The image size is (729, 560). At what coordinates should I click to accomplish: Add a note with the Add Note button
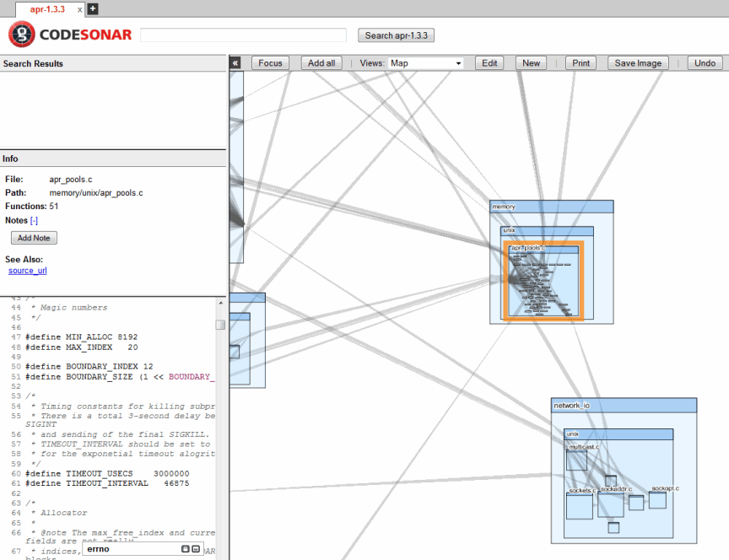click(x=34, y=237)
